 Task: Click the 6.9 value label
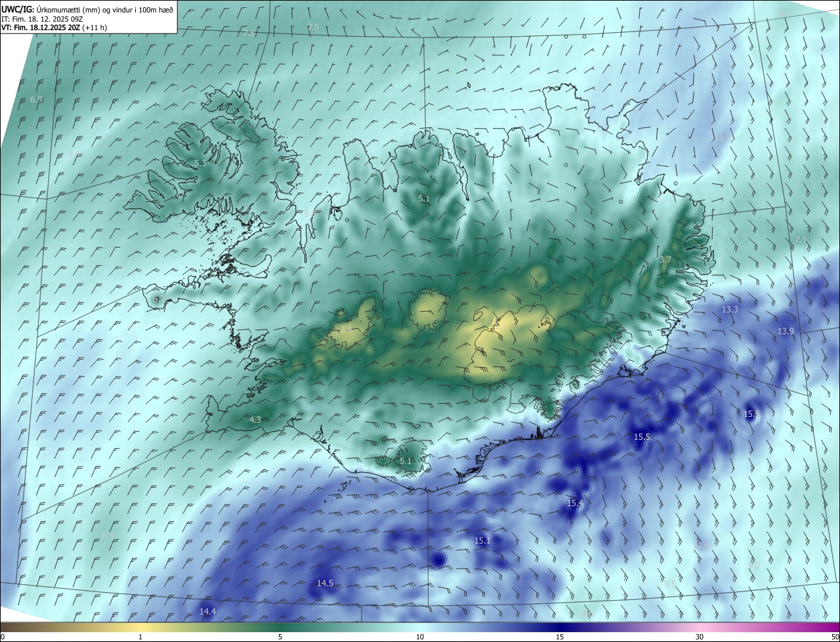point(37,99)
